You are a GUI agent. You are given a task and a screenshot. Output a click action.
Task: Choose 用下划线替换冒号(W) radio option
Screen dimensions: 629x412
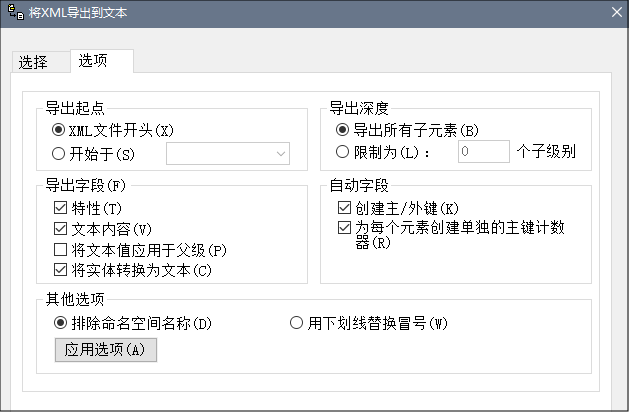[x=296, y=323]
